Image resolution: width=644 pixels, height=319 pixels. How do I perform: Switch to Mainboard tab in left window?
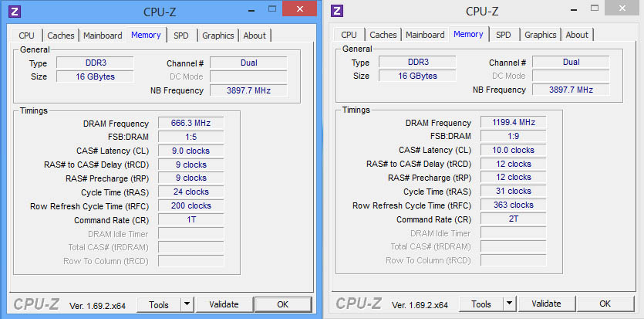pos(103,36)
